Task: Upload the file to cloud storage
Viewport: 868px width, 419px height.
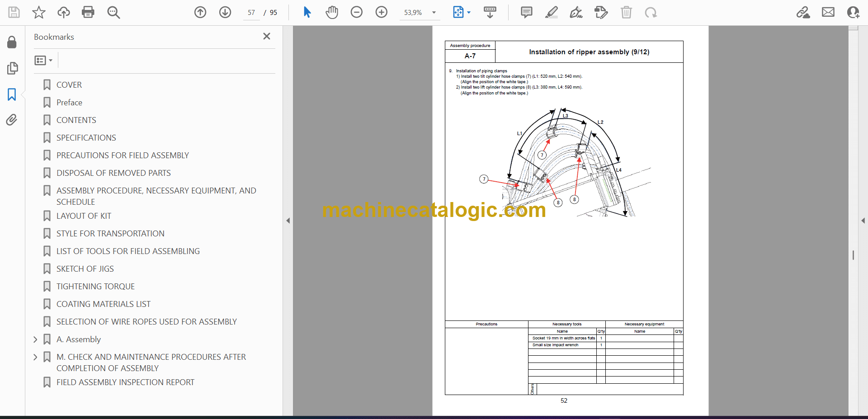Action: coord(64,12)
